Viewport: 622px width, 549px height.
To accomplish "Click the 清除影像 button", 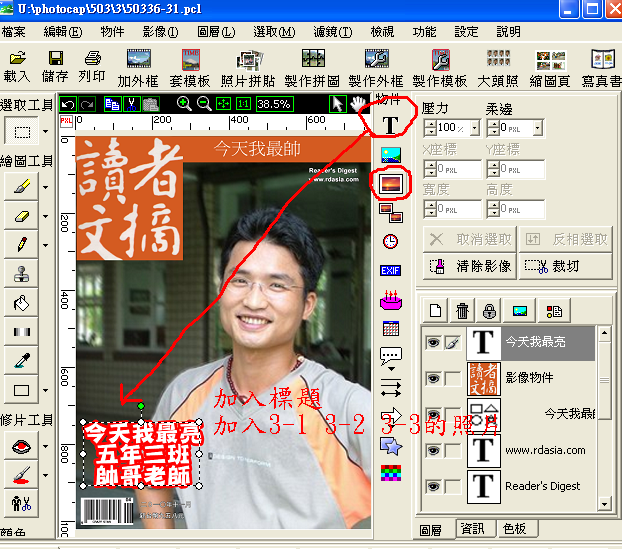I will 469,266.
